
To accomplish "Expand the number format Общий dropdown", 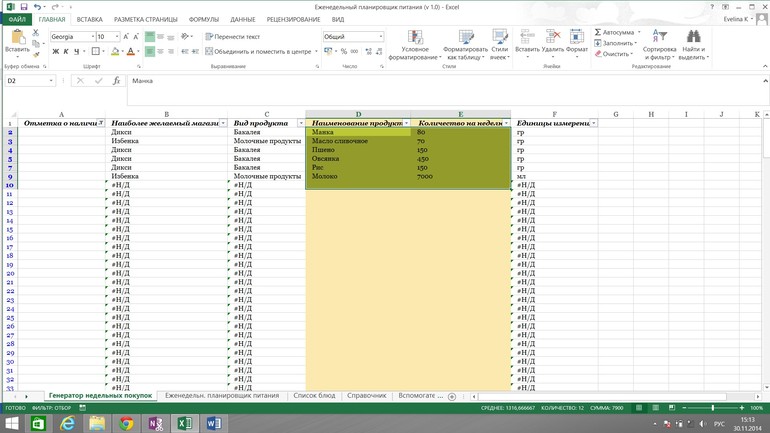I will click(380, 37).
